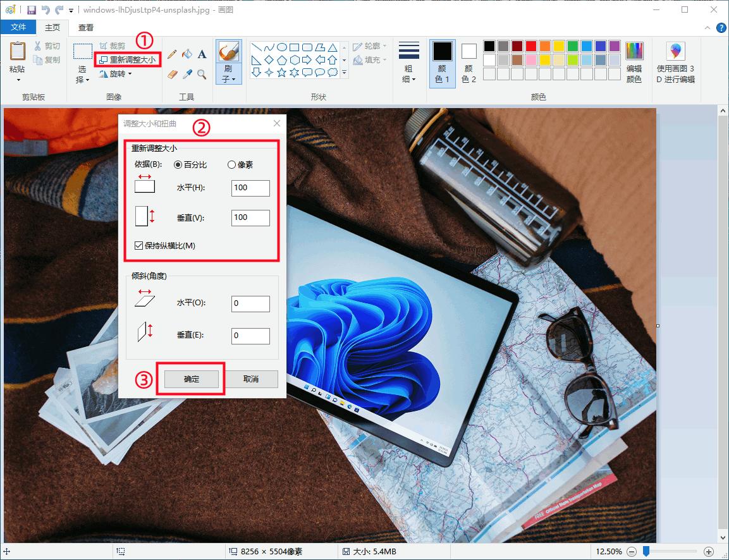Image resolution: width=729 pixels, height=560 pixels.
Task: Expand the shapes gallery more arrow
Action: (x=344, y=73)
